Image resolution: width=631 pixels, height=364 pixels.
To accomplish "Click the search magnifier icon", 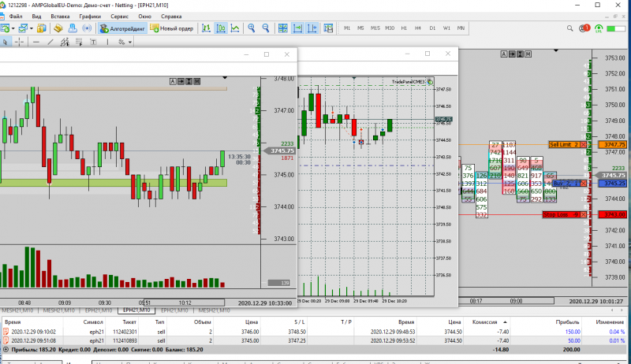I will point(569,28).
